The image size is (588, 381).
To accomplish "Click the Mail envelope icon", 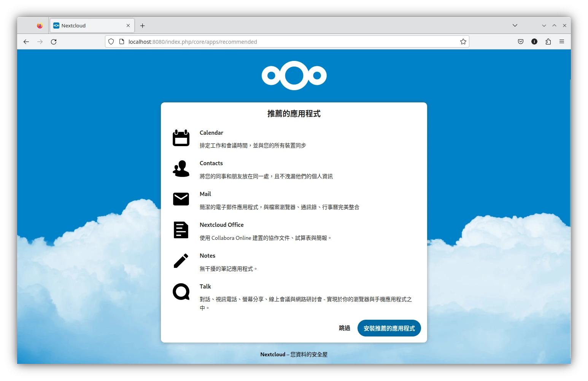I will click(181, 199).
